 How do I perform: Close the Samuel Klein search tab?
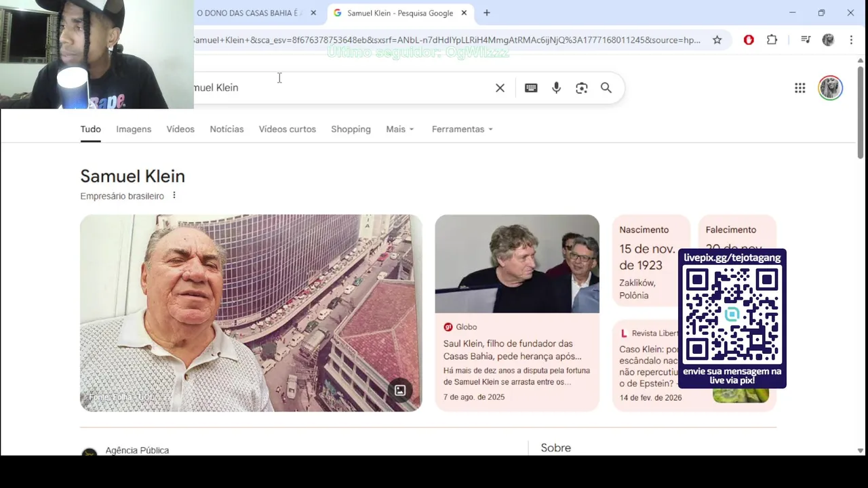point(464,13)
